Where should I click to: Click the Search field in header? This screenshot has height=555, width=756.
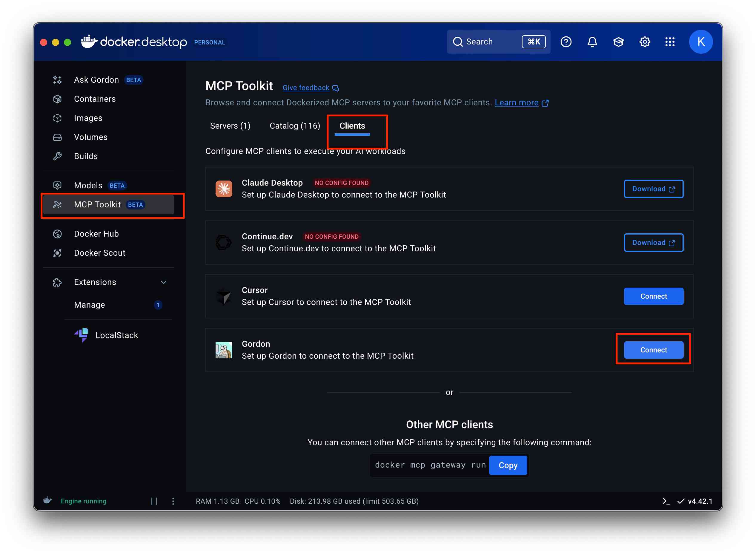487,42
